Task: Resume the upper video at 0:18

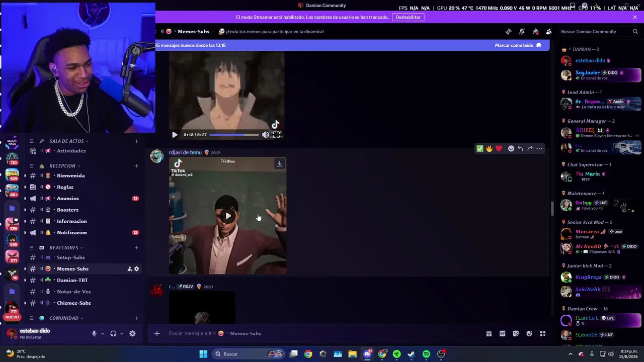Action: (175, 135)
